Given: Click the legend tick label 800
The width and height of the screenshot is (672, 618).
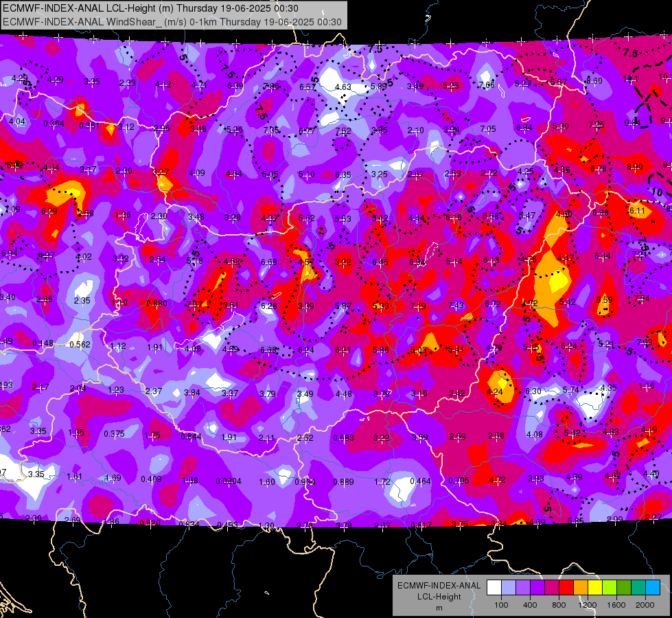Looking at the screenshot, I should pos(559,605).
